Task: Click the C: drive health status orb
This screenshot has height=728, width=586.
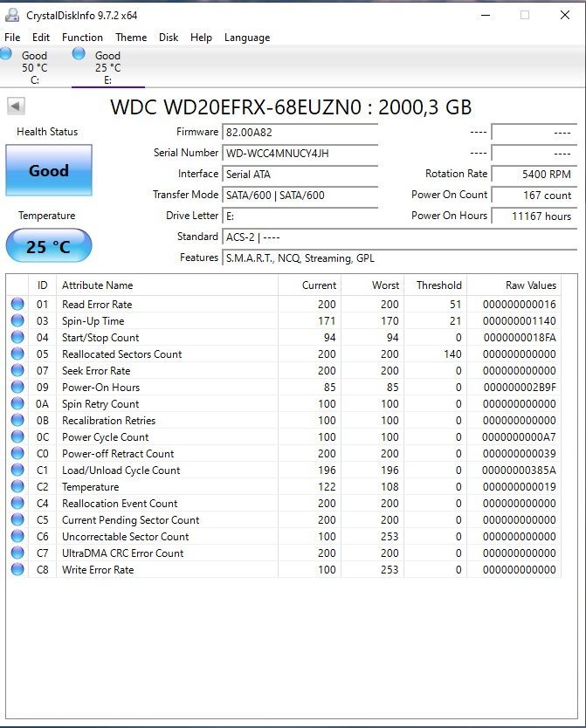Action: [7, 54]
